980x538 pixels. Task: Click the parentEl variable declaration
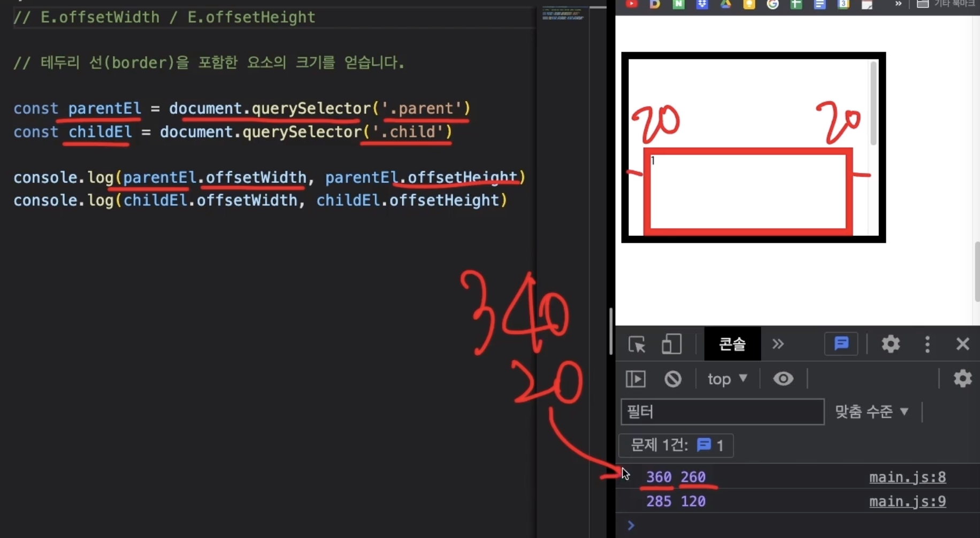coord(104,109)
